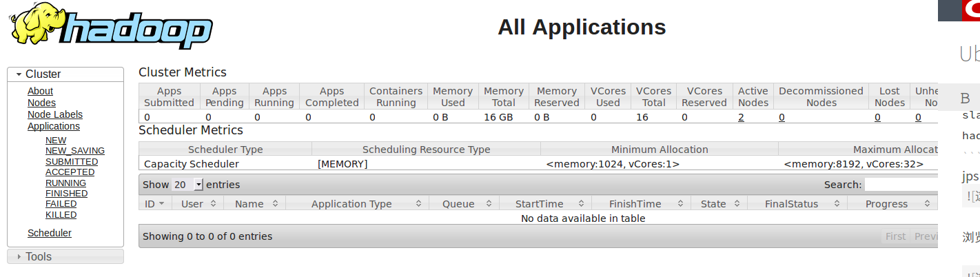Filter applications by ACCEPTED state
This screenshot has width=980, height=277.
click(70, 172)
